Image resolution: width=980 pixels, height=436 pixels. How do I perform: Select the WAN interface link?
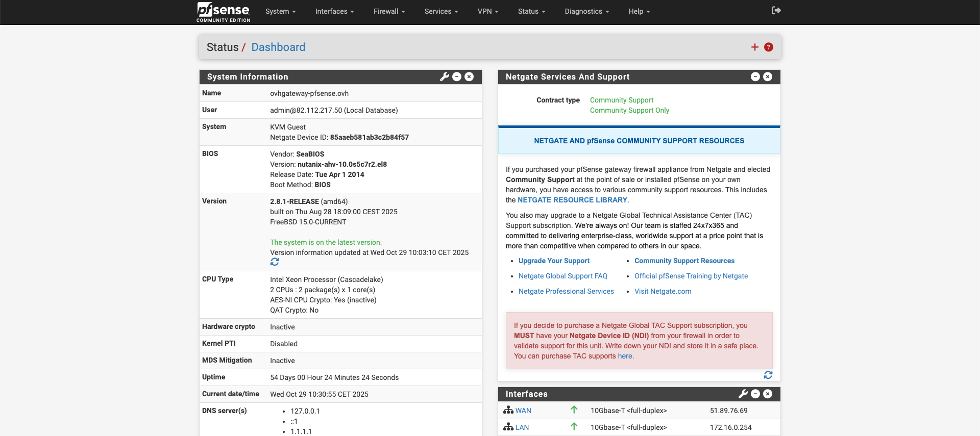523,411
